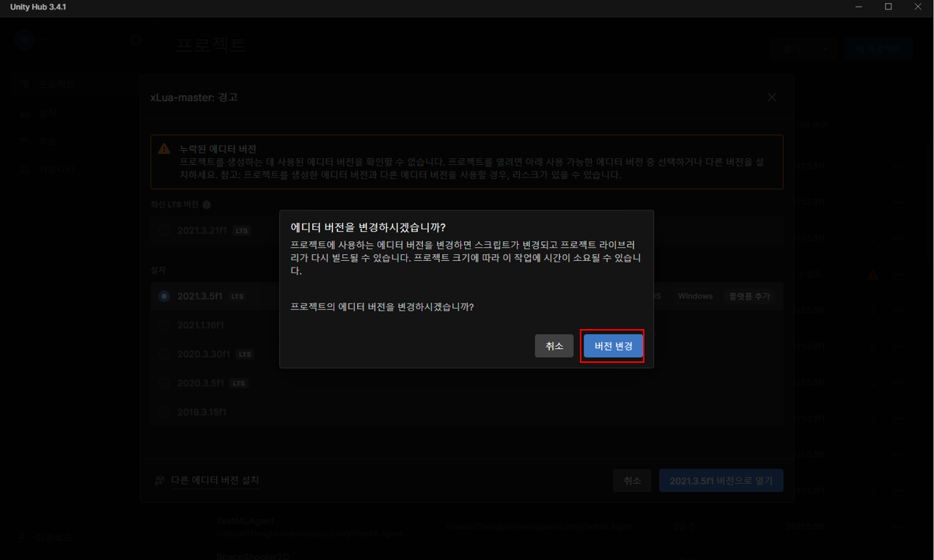
Task: Select the 2020.3.5f1 LTS radio button
Action: [164, 383]
